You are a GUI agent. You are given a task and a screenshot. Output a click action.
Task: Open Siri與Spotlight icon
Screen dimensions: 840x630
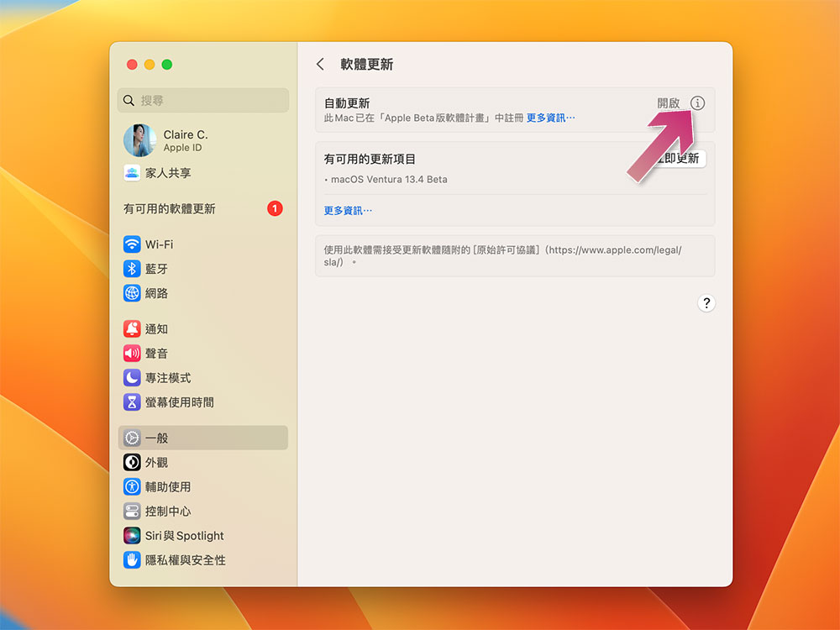(132, 536)
